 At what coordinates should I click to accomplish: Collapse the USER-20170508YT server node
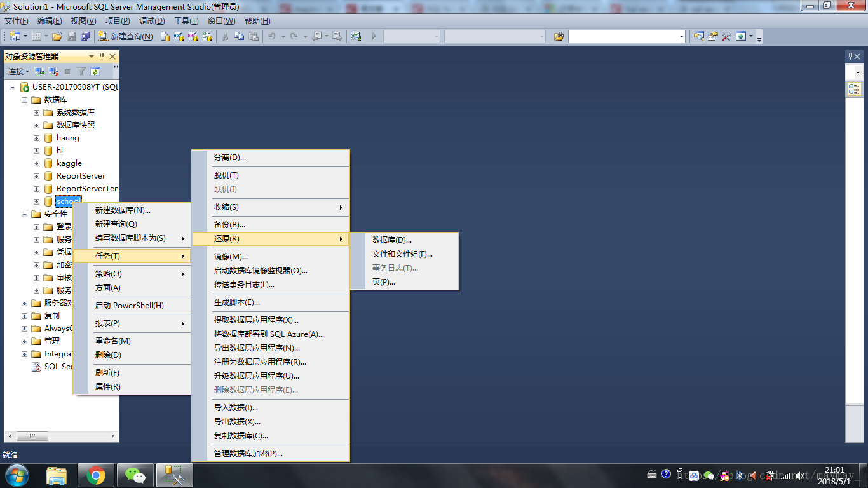[13, 87]
